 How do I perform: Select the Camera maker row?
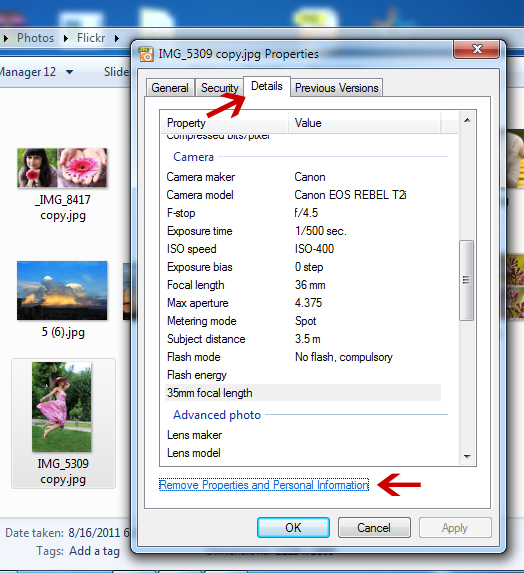coord(303,177)
